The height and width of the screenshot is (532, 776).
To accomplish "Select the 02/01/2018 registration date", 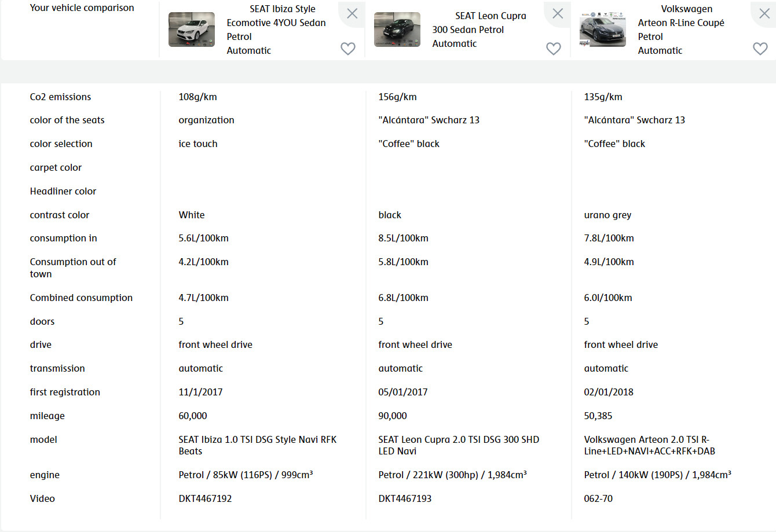I will pyautogui.click(x=609, y=392).
